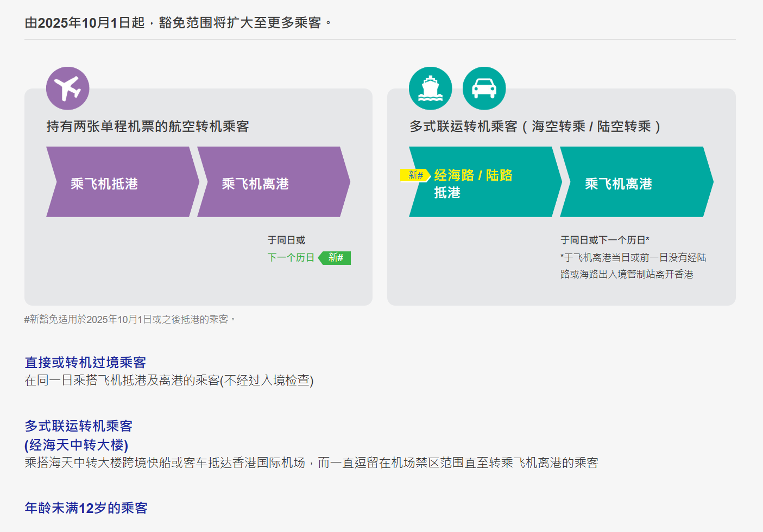
Task: Click the green 新# badge
Action: click(x=335, y=258)
